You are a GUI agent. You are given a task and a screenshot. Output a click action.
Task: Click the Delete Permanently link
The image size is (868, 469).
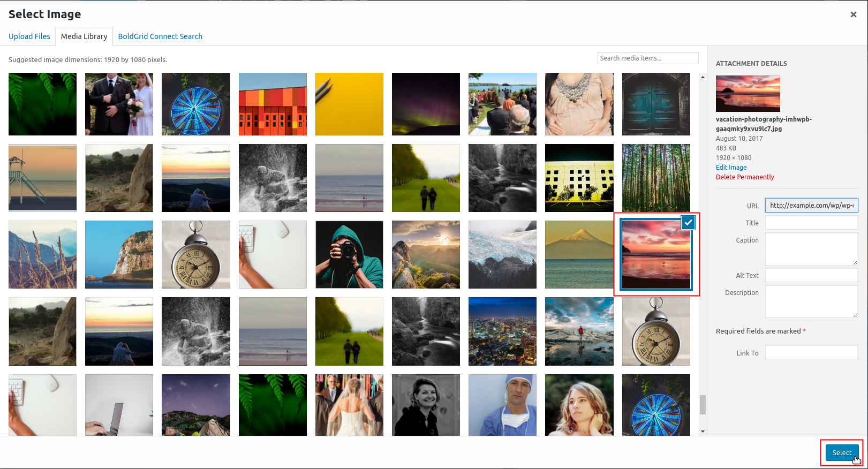pyautogui.click(x=745, y=177)
